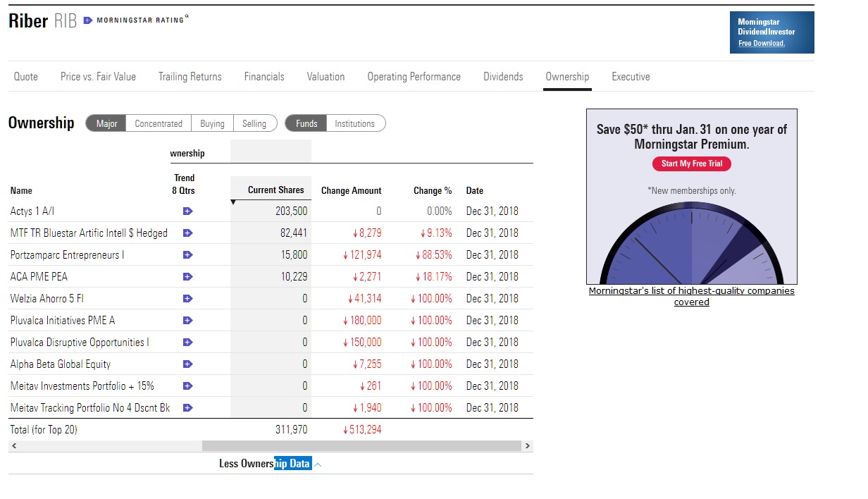
Task: Click the Riber company name heading
Action: click(28, 21)
